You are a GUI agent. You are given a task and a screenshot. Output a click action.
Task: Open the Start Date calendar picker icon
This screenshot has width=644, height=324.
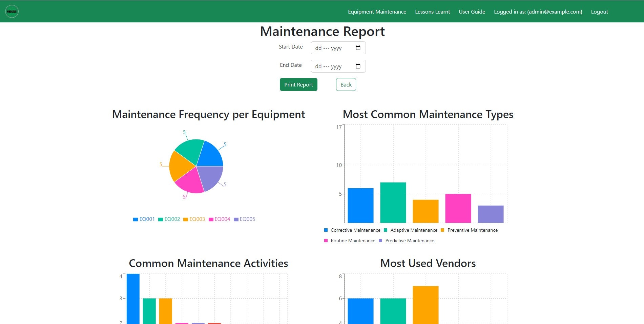coord(358,48)
